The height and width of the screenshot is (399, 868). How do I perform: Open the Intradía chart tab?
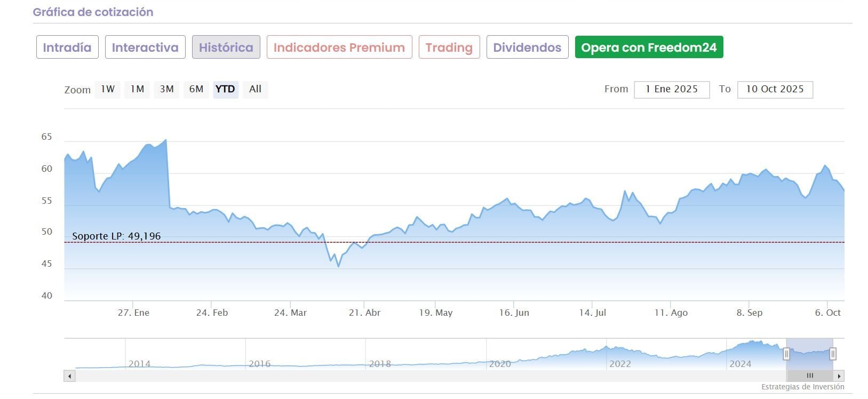pyautogui.click(x=67, y=47)
